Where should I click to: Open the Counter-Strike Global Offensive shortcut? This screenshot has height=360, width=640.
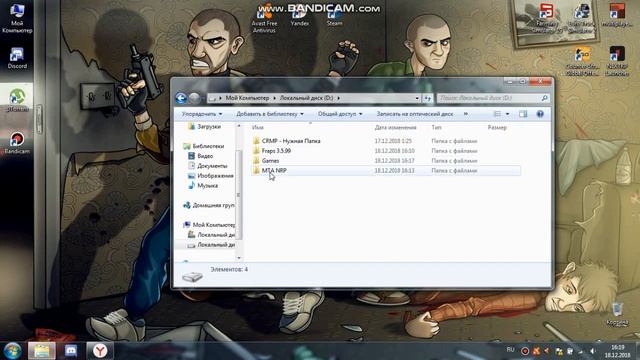click(x=582, y=62)
